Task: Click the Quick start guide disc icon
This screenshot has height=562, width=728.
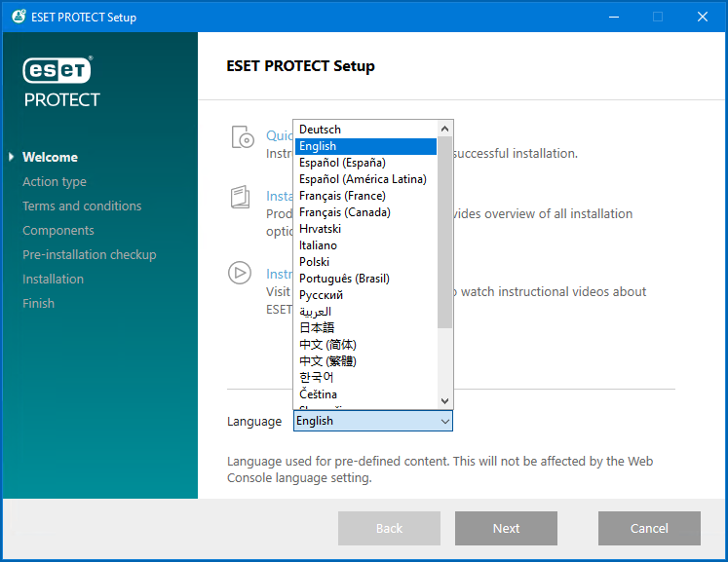Action: pos(242,137)
